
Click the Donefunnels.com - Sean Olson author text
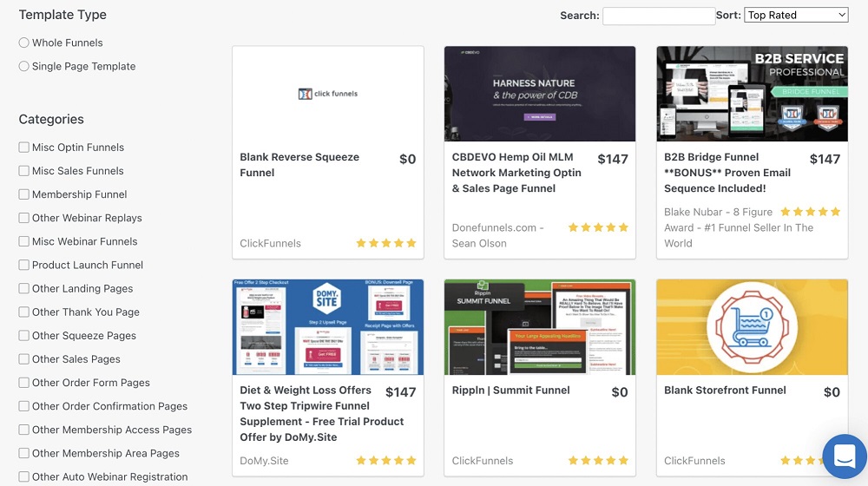pyautogui.click(x=497, y=235)
